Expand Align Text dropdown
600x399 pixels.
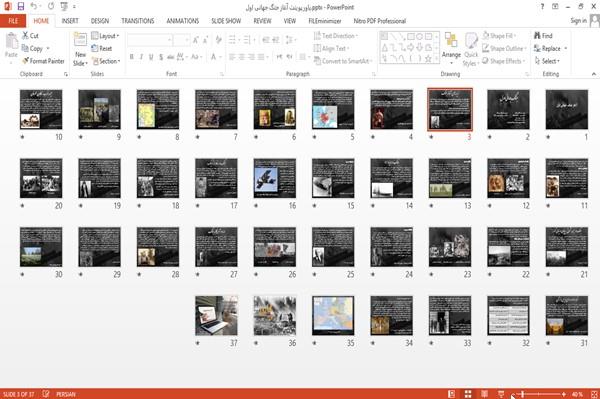(331, 48)
